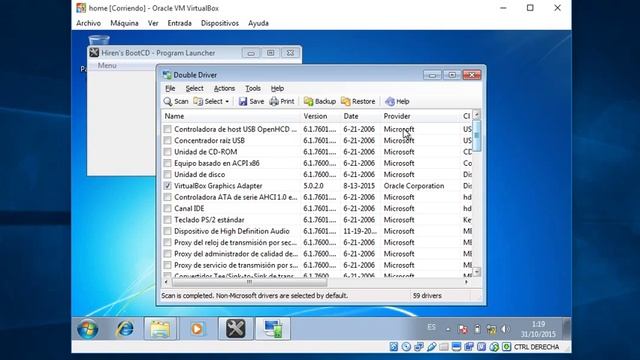640x360 pixels.
Task: Click the Restore toolbar button
Action: tap(358, 101)
